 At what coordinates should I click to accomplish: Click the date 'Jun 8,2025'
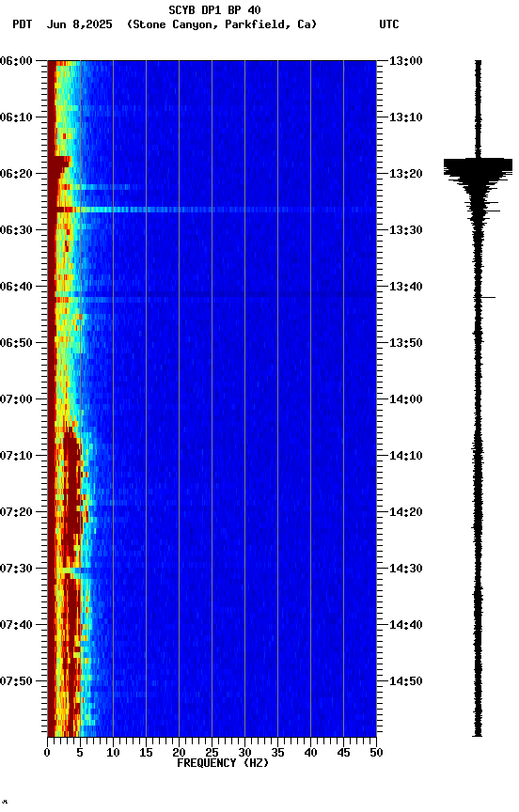79,24
